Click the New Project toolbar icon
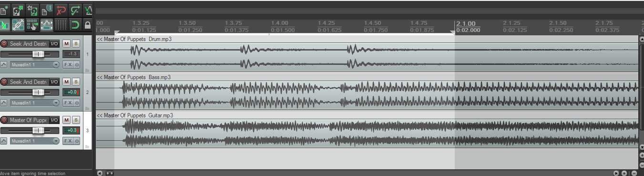Screen dimensions: 644x176 click(4, 10)
